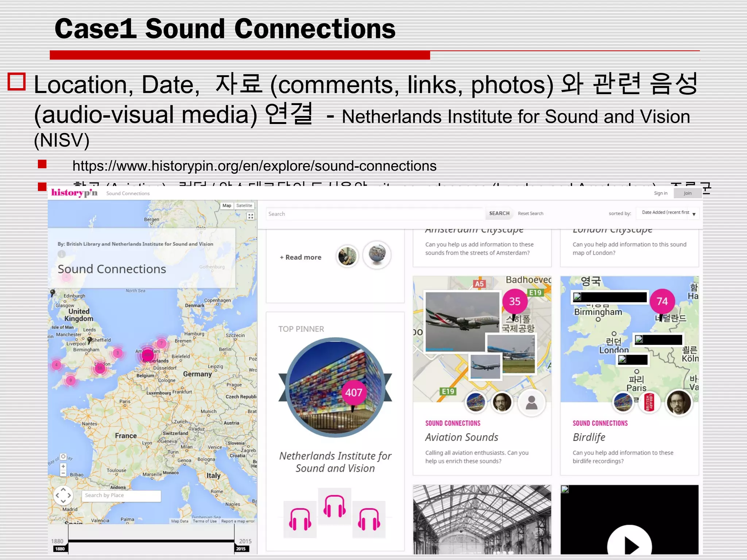This screenshot has height=560, width=747.
Task: Click the first contributor avatar beside Read more
Action: tap(347, 256)
